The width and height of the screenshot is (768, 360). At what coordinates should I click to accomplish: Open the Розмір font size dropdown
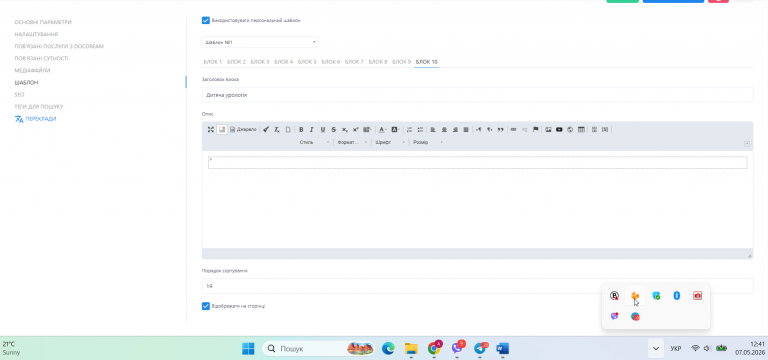pos(428,143)
